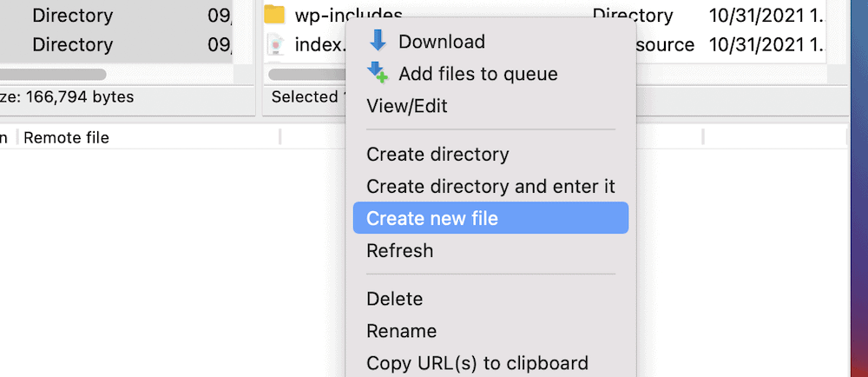This screenshot has width=868, height=377.
Task: Click the remote pane horizontal scrollbar
Action: point(307,74)
